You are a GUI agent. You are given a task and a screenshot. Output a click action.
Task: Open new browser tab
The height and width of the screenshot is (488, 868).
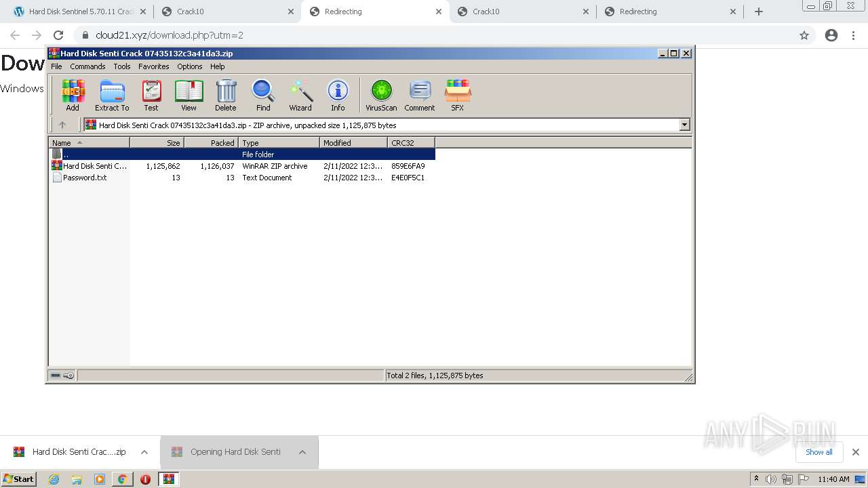pyautogui.click(x=759, y=12)
